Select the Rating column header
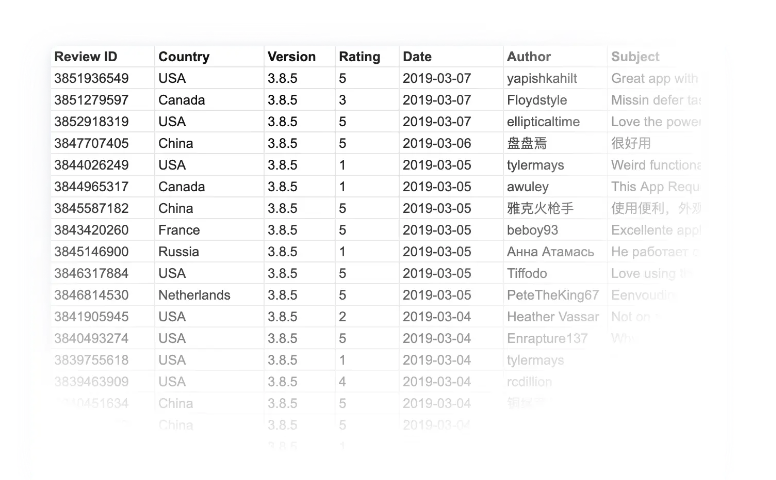Screen dimensions: 776x480 pyautogui.click(x=359, y=56)
